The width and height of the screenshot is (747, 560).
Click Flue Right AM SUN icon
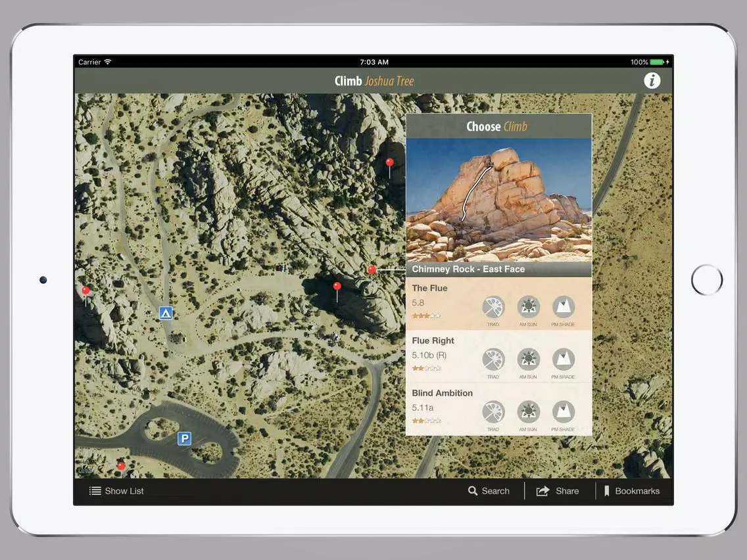click(x=528, y=360)
